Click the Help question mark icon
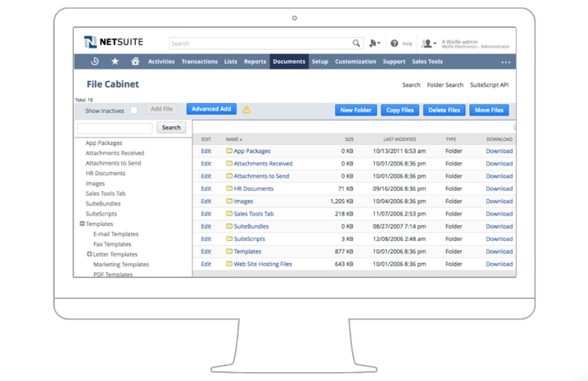This screenshot has width=588, height=381. point(394,43)
